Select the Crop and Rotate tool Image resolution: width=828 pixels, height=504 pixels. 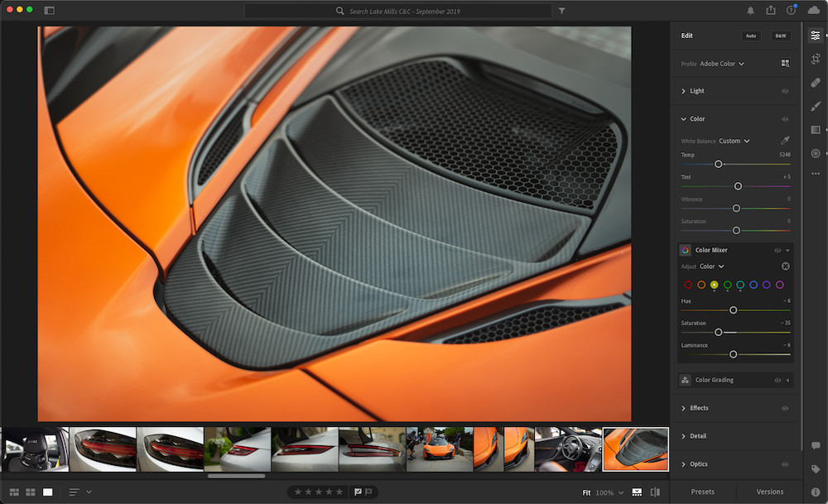pyautogui.click(x=816, y=59)
